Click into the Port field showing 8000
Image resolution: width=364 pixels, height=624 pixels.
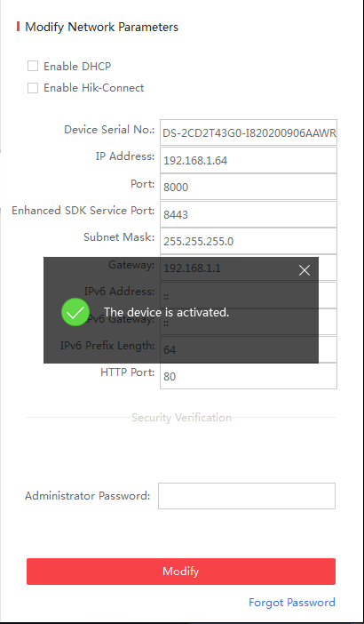click(x=249, y=187)
